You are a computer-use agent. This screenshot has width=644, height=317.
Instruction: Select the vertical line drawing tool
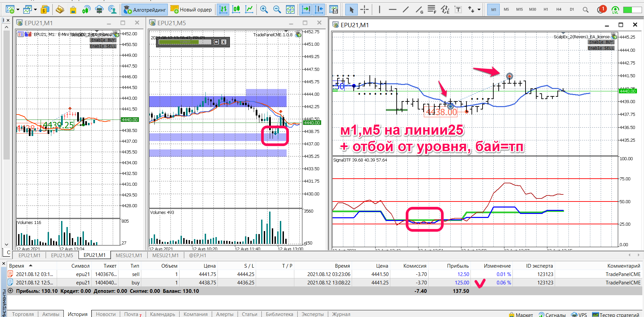pyautogui.click(x=380, y=10)
